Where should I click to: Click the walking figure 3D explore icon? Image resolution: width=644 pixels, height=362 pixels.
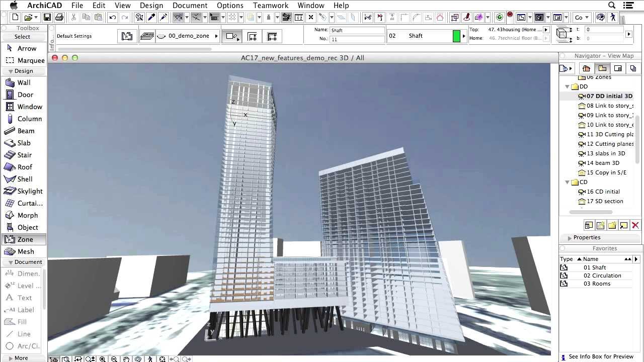click(613, 18)
